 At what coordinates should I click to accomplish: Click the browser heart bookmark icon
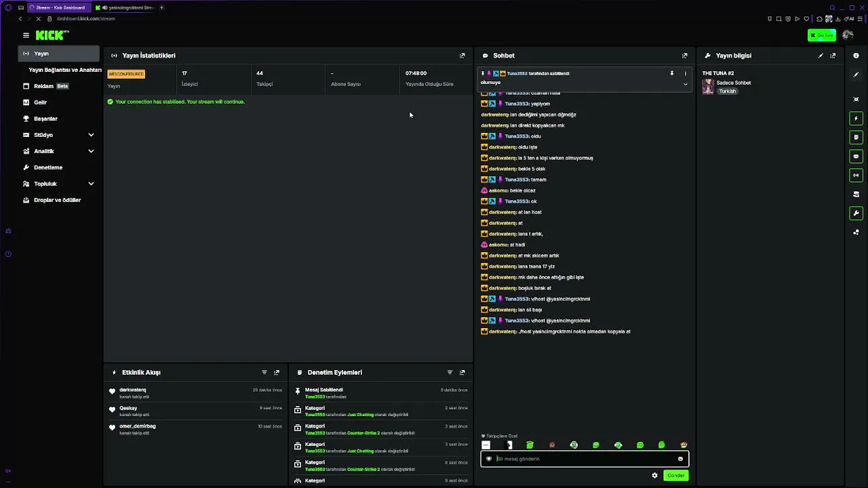tap(806, 19)
